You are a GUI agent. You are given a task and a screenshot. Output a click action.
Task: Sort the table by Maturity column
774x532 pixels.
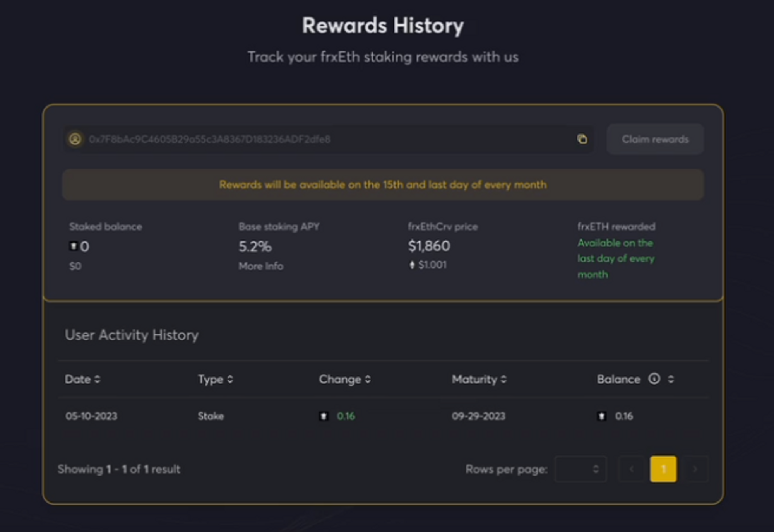click(503, 379)
